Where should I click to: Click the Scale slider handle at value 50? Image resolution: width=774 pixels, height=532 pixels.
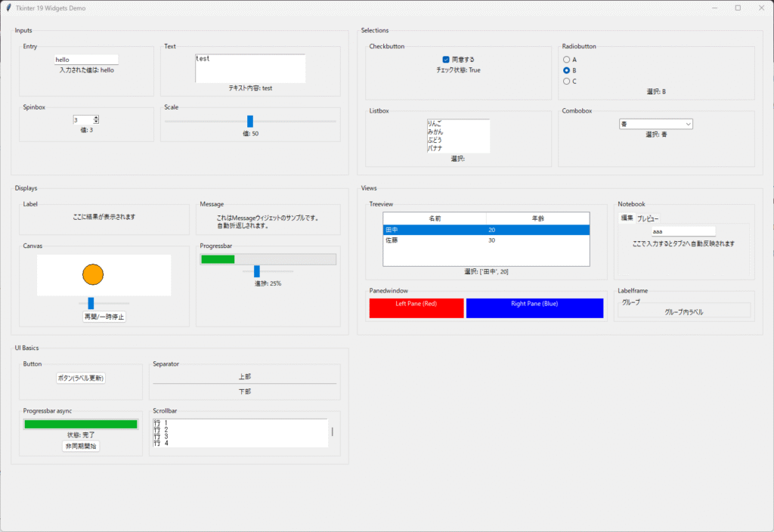pos(250,121)
